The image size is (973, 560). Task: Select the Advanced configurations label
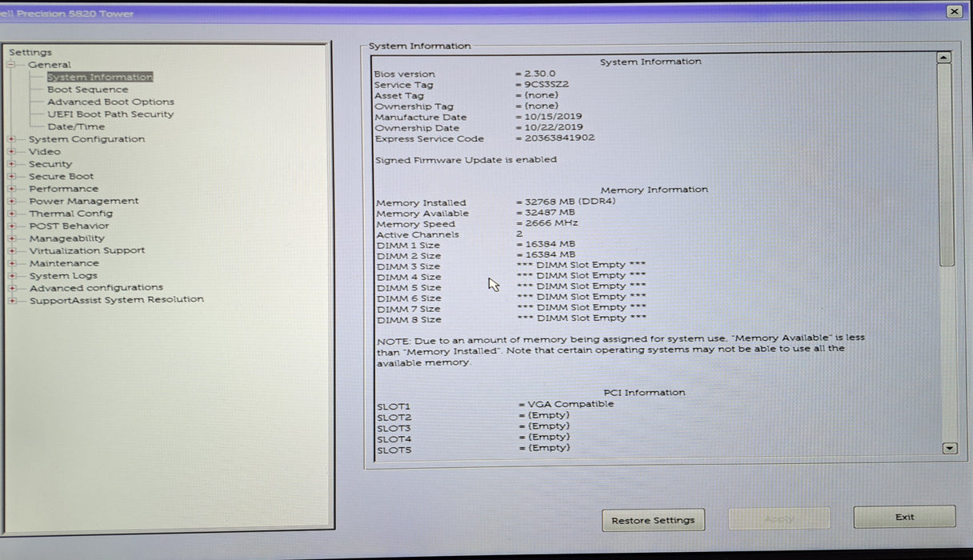[x=96, y=287]
